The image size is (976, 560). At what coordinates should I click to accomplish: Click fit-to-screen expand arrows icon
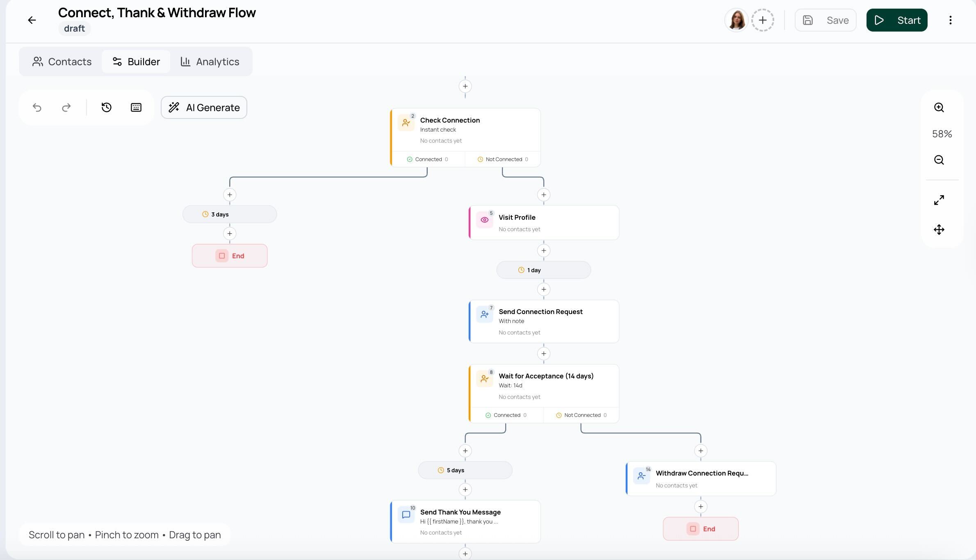[x=939, y=200]
